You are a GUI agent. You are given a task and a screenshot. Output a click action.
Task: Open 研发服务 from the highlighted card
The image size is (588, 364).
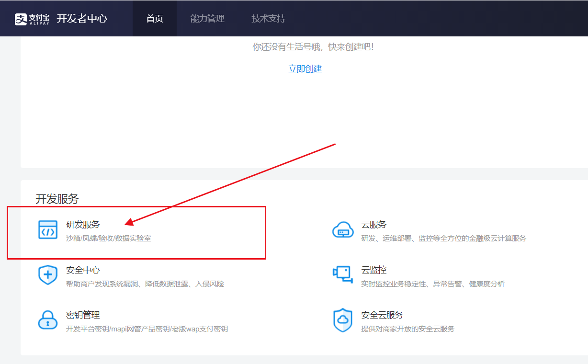pos(82,225)
